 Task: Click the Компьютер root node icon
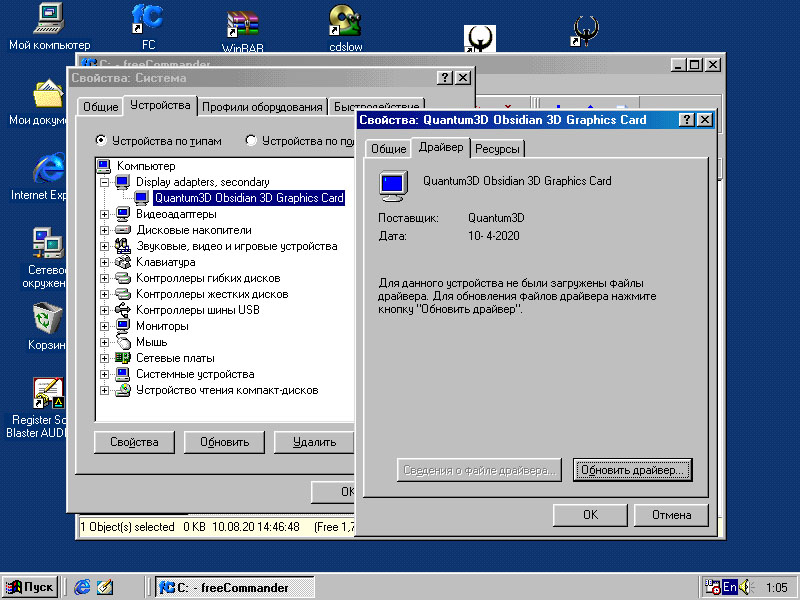104,166
